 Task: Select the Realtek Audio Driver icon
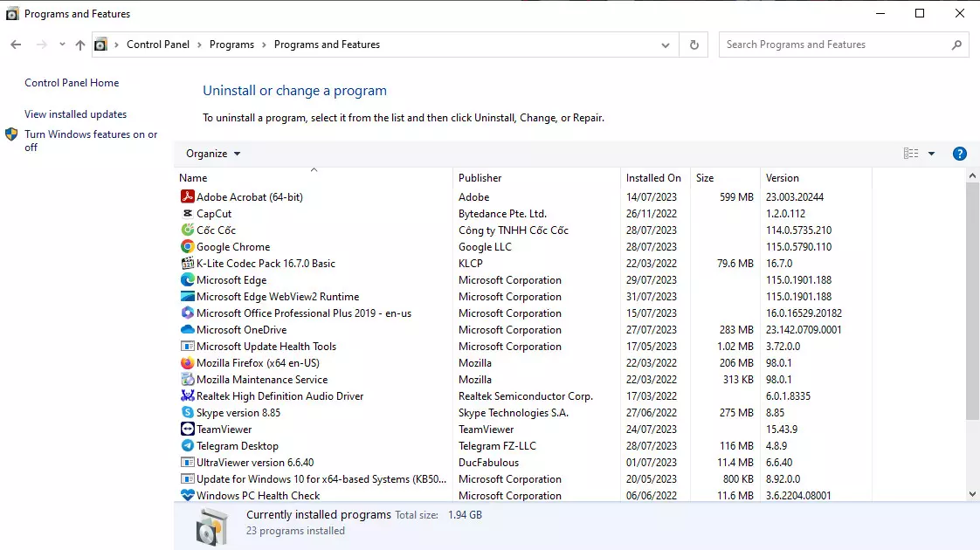pos(188,395)
